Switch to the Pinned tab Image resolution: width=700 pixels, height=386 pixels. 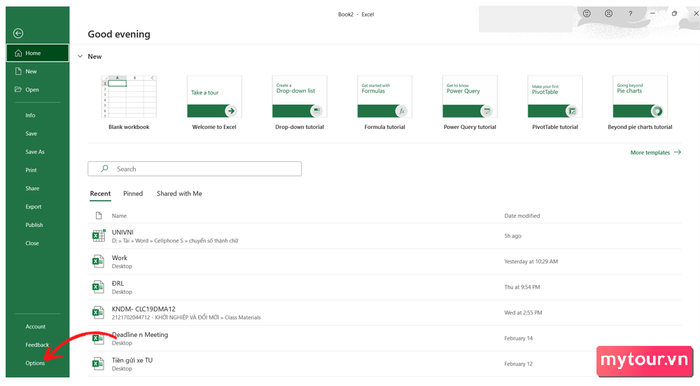click(133, 194)
